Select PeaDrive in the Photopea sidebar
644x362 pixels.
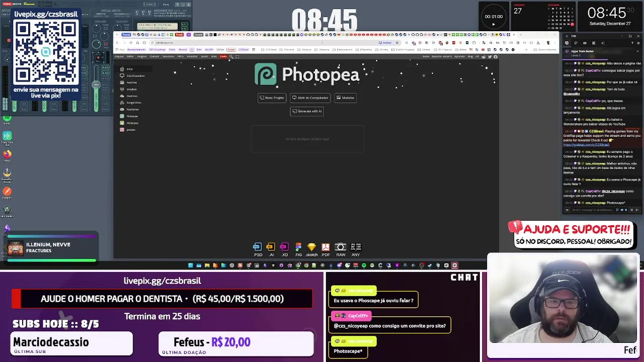[128, 82]
